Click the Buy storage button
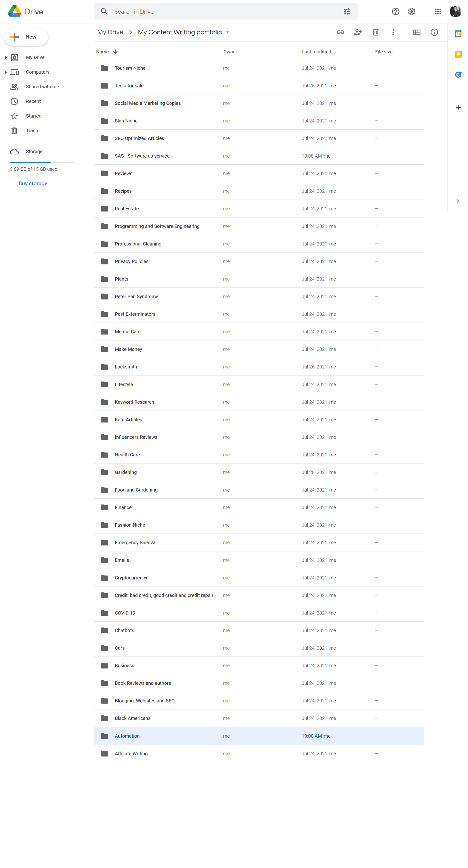Image resolution: width=468 pixels, height=868 pixels. coord(33,183)
